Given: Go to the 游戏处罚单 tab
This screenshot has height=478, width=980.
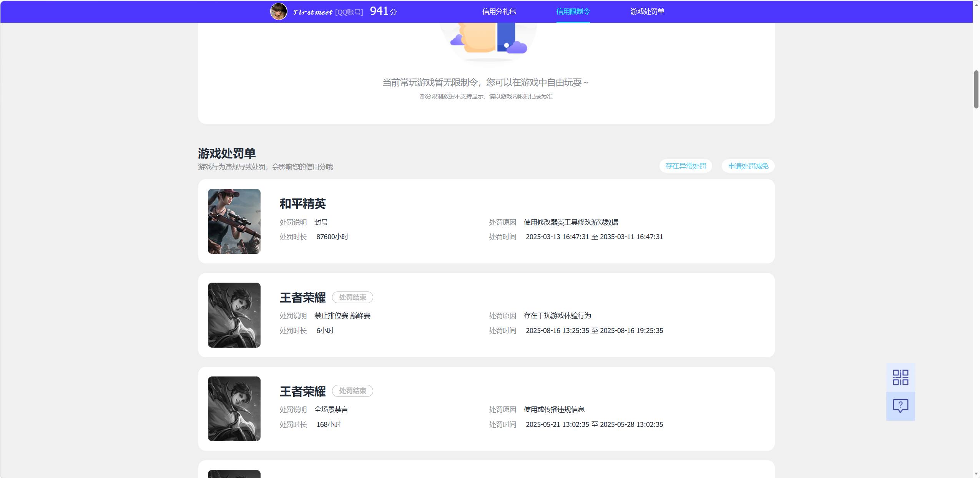Looking at the screenshot, I should (647, 12).
